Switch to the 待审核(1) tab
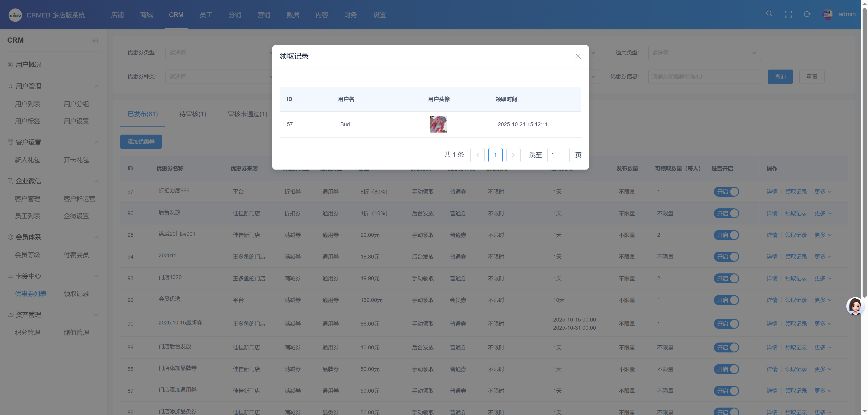The height and width of the screenshot is (415, 868). click(192, 114)
